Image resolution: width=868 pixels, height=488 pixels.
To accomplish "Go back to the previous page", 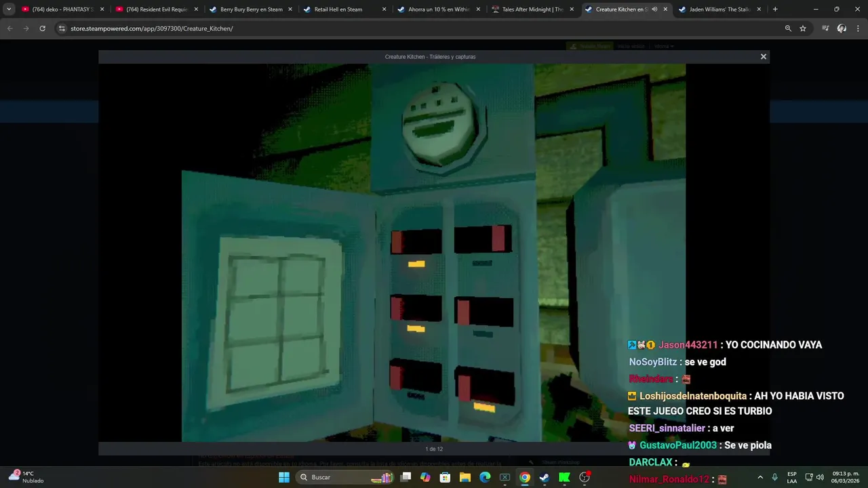I will [x=9, y=28].
